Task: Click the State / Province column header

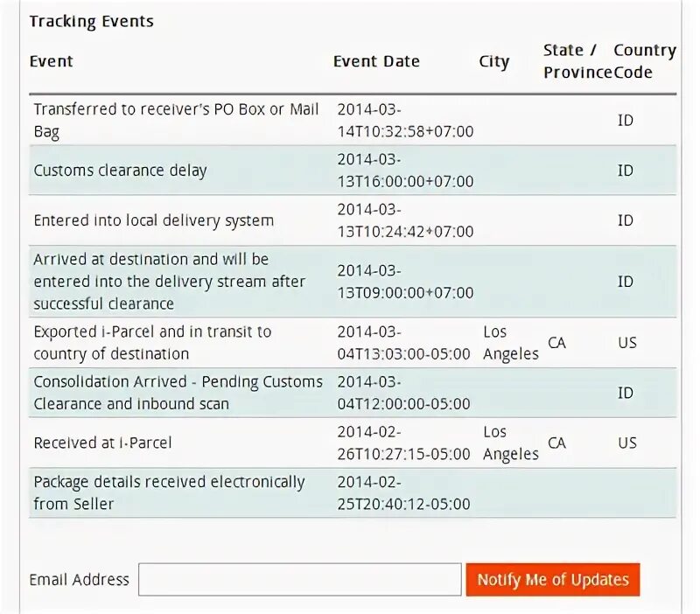Action: tap(577, 61)
